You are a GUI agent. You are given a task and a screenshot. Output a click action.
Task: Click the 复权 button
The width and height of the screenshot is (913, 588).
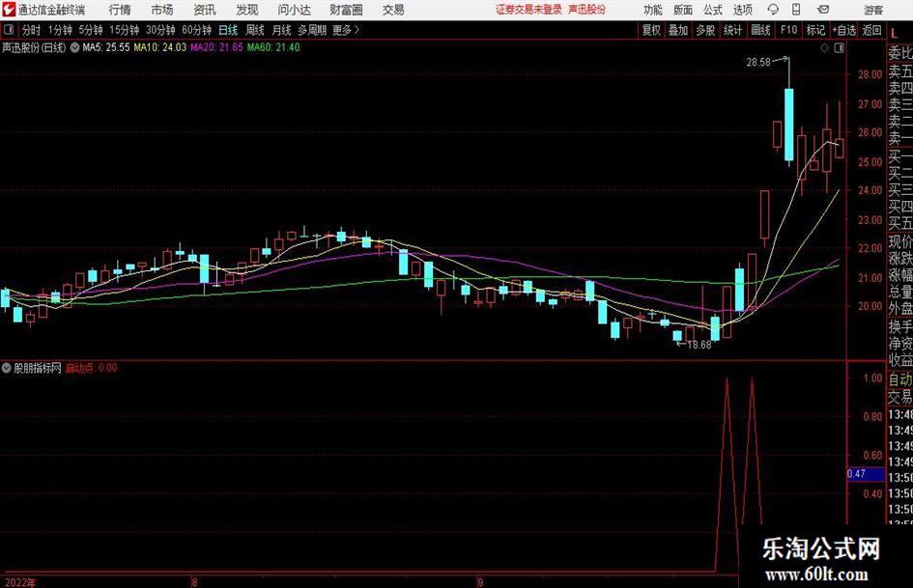[651, 30]
